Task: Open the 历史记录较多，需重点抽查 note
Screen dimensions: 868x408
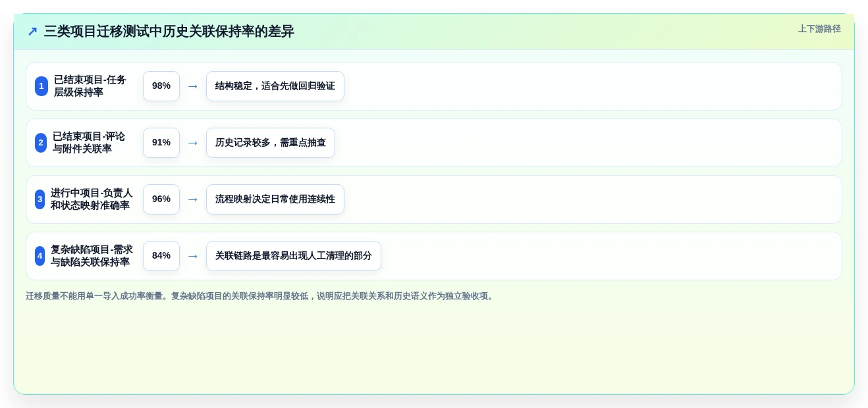Action: click(271, 143)
